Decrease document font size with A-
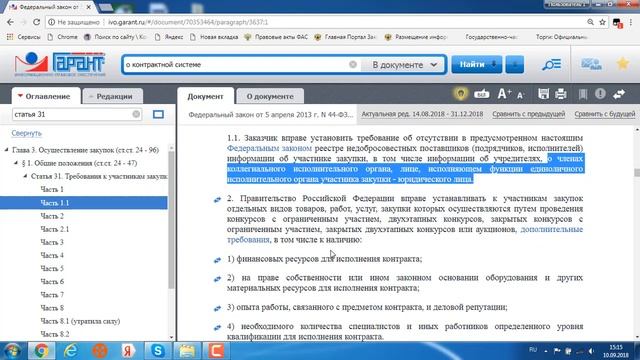The height and width of the screenshot is (360, 640). coord(520,95)
